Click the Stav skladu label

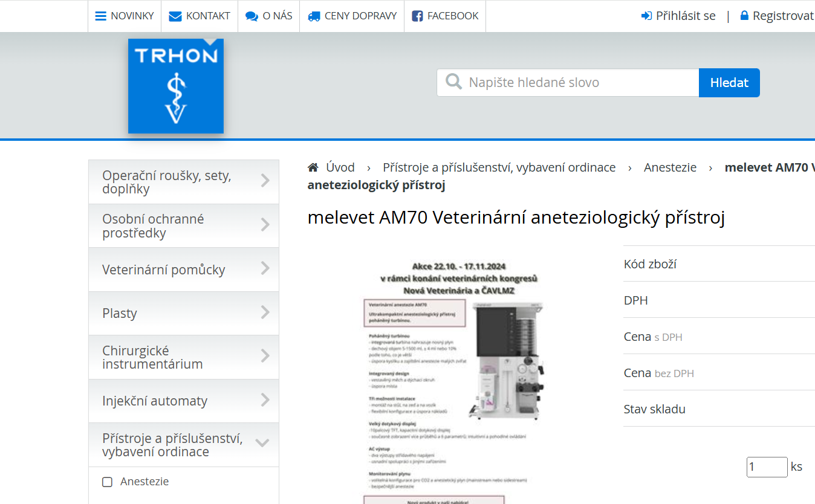[x=655, y=409]
